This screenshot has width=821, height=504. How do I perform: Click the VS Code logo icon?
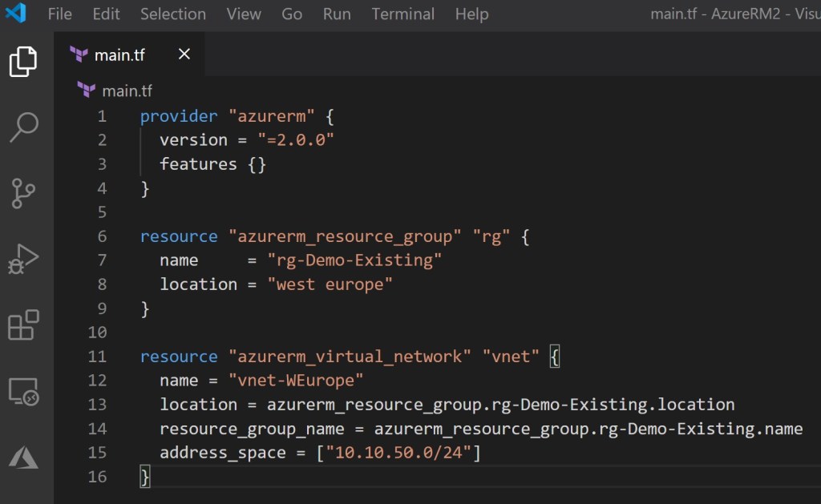pyautogui.click(x=16, y=14)
